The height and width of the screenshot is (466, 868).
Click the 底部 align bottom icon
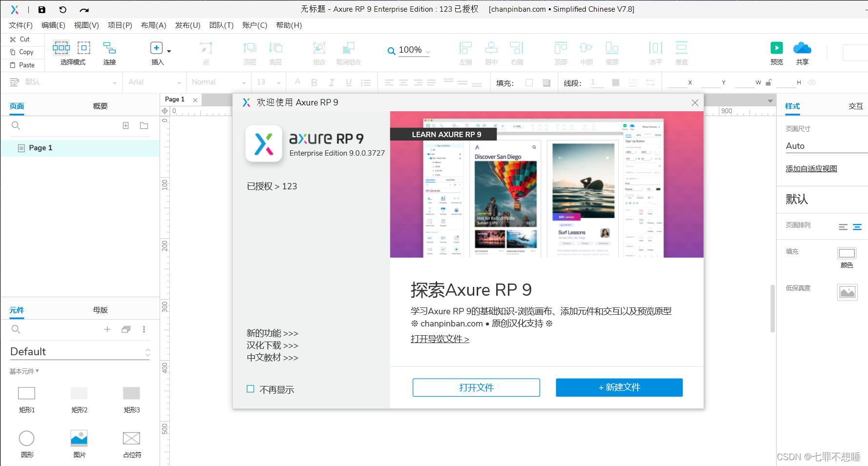pos(612,48)
